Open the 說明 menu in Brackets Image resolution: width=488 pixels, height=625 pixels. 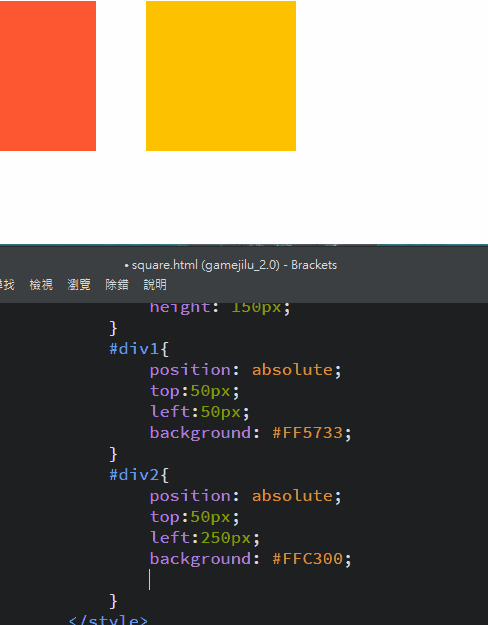coord(155,285)
